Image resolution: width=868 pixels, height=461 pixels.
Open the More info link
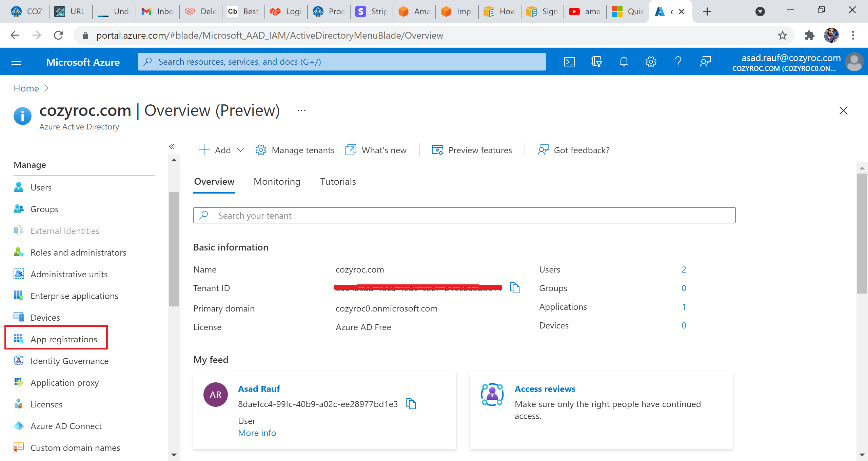pos(257,433)
